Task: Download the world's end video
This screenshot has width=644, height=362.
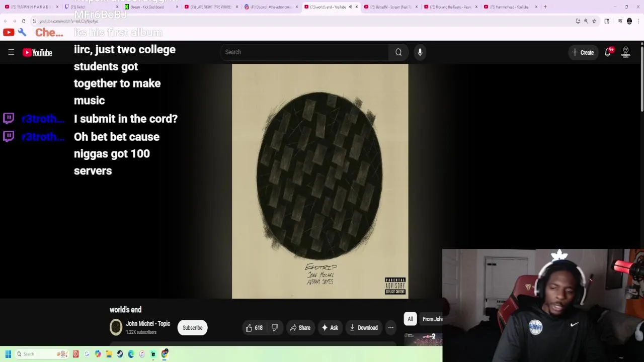Action: (x=363, y=328)
